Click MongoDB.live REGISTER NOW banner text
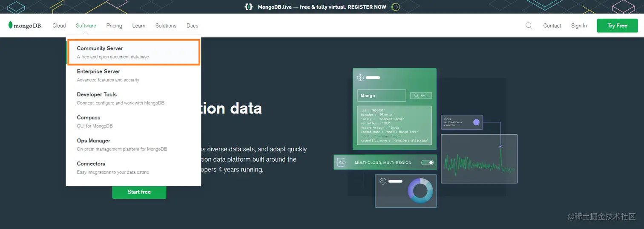 [x=322, y=7]
